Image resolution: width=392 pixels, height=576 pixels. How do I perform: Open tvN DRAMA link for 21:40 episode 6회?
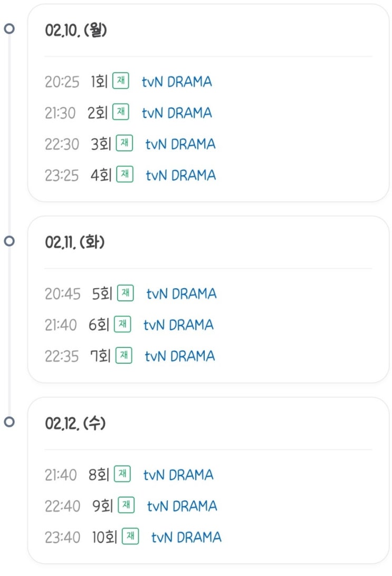[178, 325]
